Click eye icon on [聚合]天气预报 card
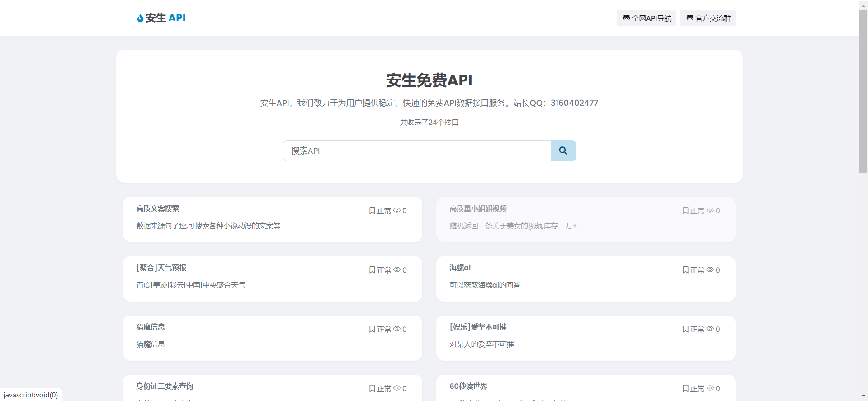This screenshot has height=401, width=868. 397,270
